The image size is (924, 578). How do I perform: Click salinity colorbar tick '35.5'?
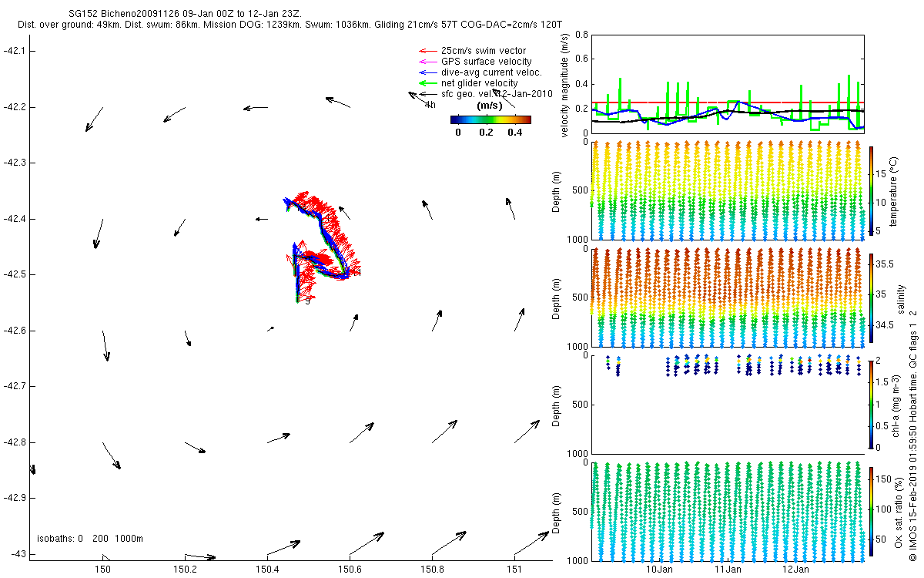(x=884, y=264)
